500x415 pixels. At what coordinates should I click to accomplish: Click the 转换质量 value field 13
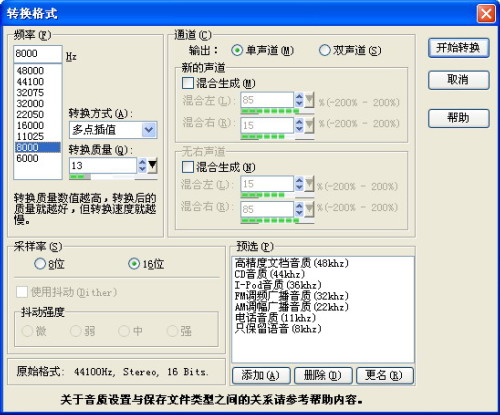[103, 165]
